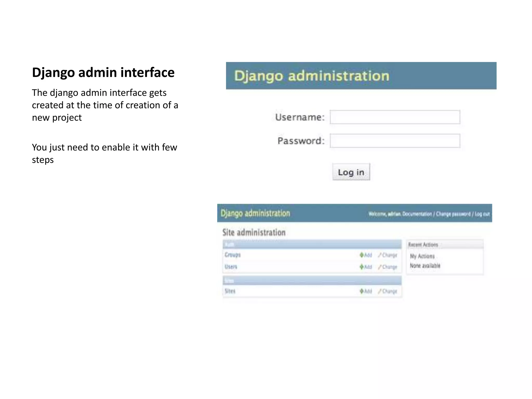Click the None available text
Image resolution: width=532 pixels, height=399 pixels.
425,265
